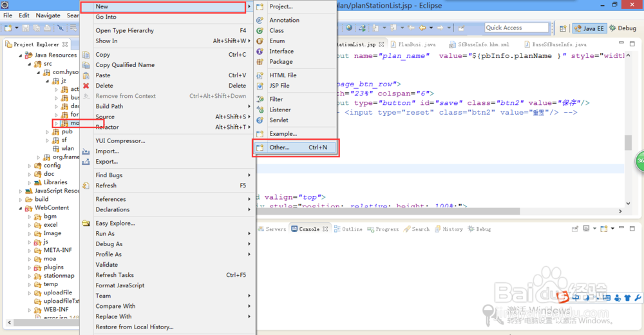This screenshot has width=644, height=335.
Task: Click the Import... icon in context menu
Action: tap(86, 151)
